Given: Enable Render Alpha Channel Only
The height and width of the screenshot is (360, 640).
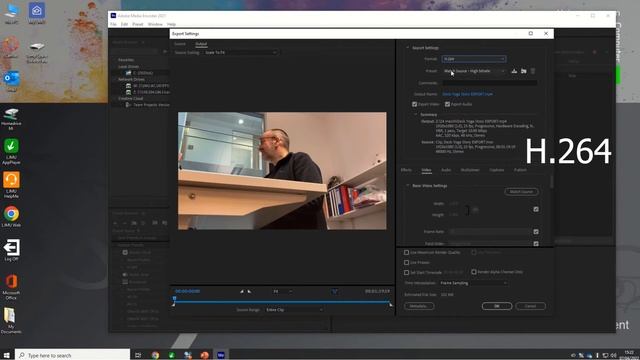Looking at the screenshot, I should pos(474,272).
